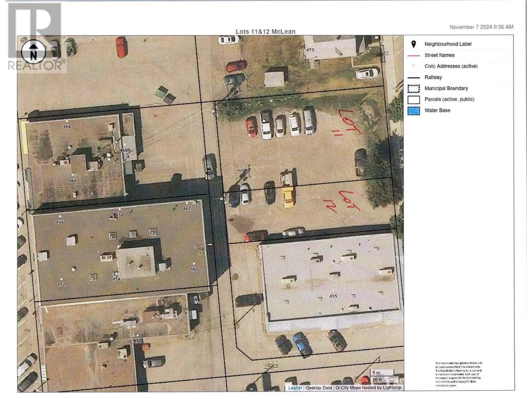
Task: Click civic address label 462
Action: pos(187,209)
